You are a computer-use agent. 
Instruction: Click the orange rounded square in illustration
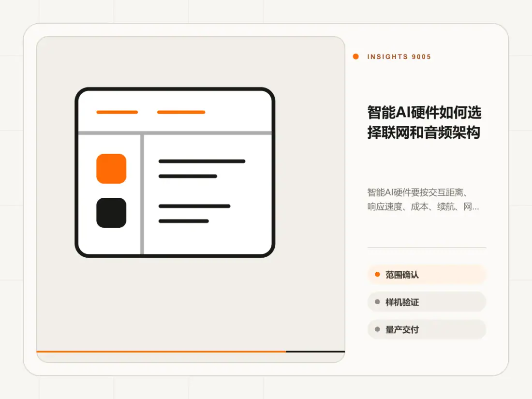(111, 169)
